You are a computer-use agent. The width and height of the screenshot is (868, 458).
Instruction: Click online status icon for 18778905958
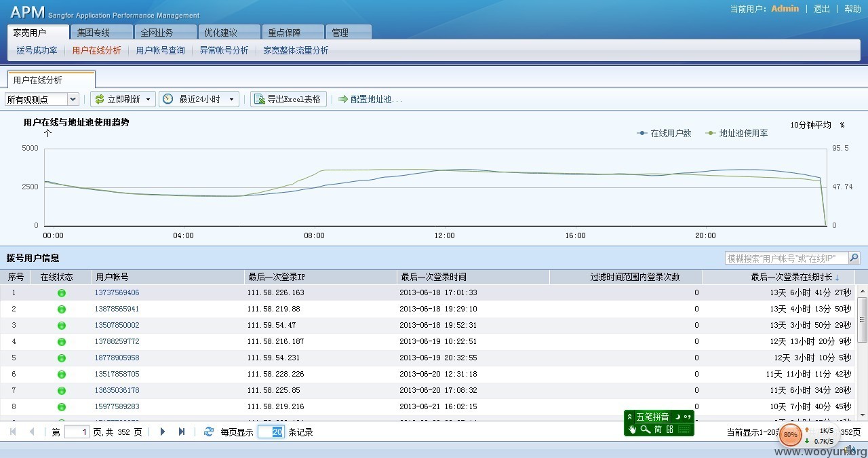click(62, 358)
